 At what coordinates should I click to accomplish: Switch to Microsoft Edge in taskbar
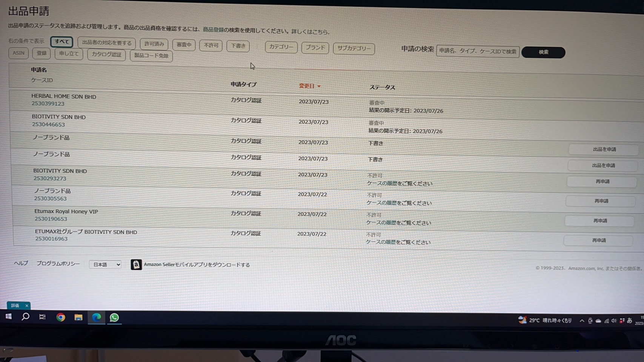pyautogui.click(x=97, y=318)
